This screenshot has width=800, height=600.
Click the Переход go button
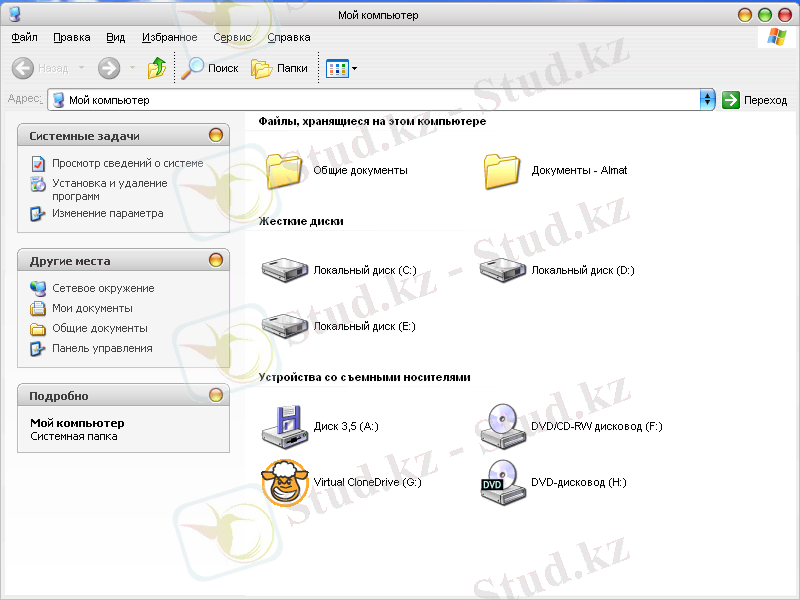755,100
